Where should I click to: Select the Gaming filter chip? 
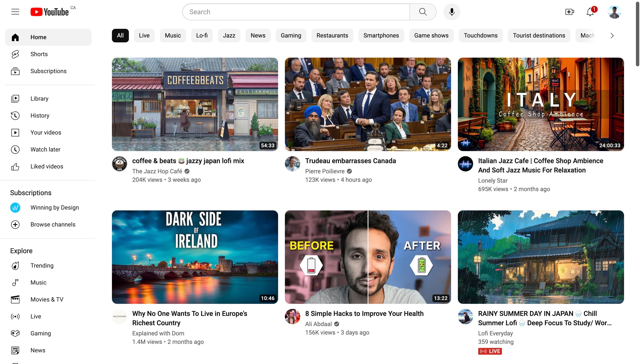[291, 36]
